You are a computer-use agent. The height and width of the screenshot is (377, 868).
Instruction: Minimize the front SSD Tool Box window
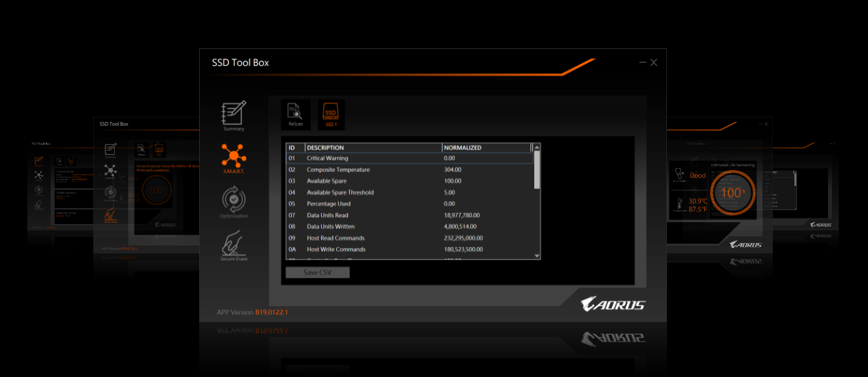643,62
